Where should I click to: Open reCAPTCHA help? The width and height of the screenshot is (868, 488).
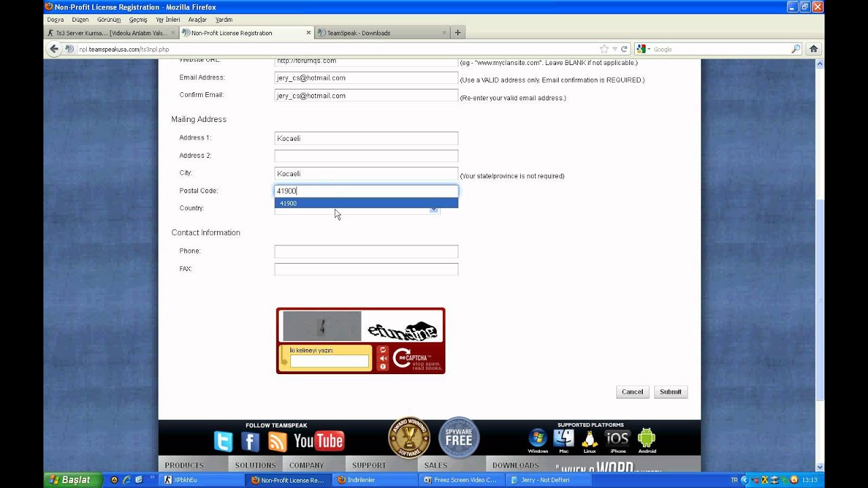383,367
